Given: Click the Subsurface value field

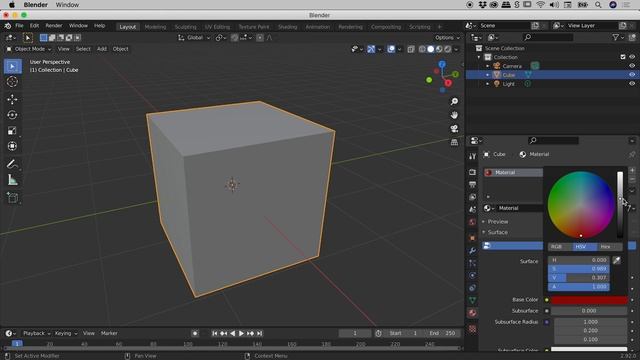Looking at the screenshot, I should click(589, 311).
